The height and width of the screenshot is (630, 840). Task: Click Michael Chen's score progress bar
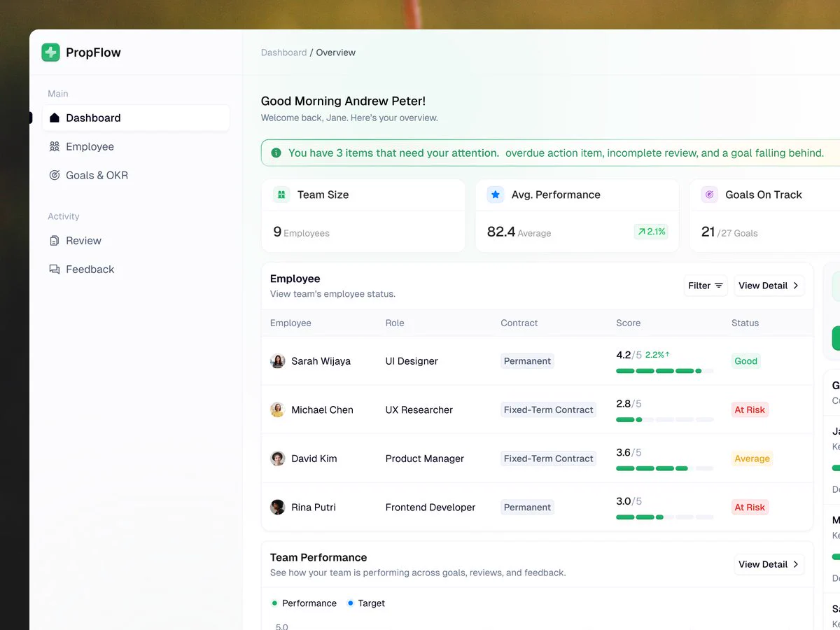click(x=665, y=419)
